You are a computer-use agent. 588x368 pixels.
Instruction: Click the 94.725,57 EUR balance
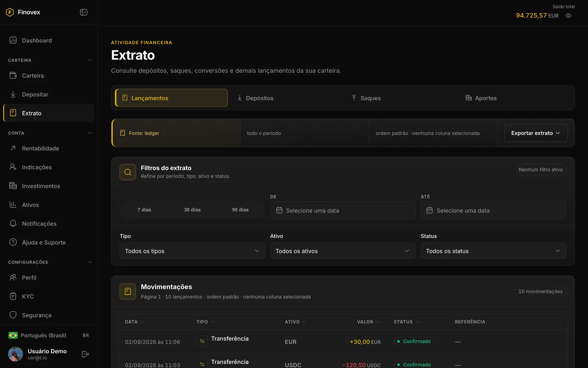click(537, 15)
